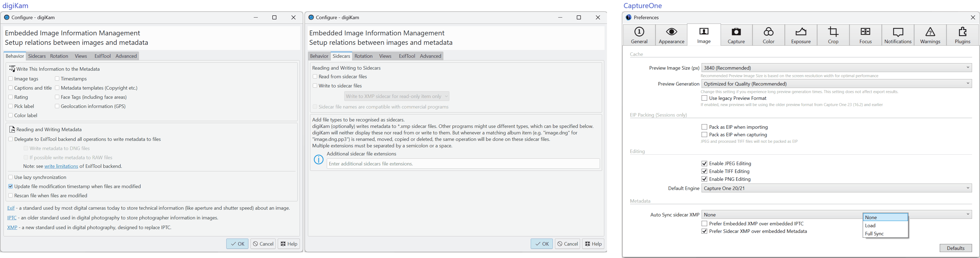Select None in Auto Sync list
Image resolution: width=980 pixels, height=258 pixels.
pos(885,217)
